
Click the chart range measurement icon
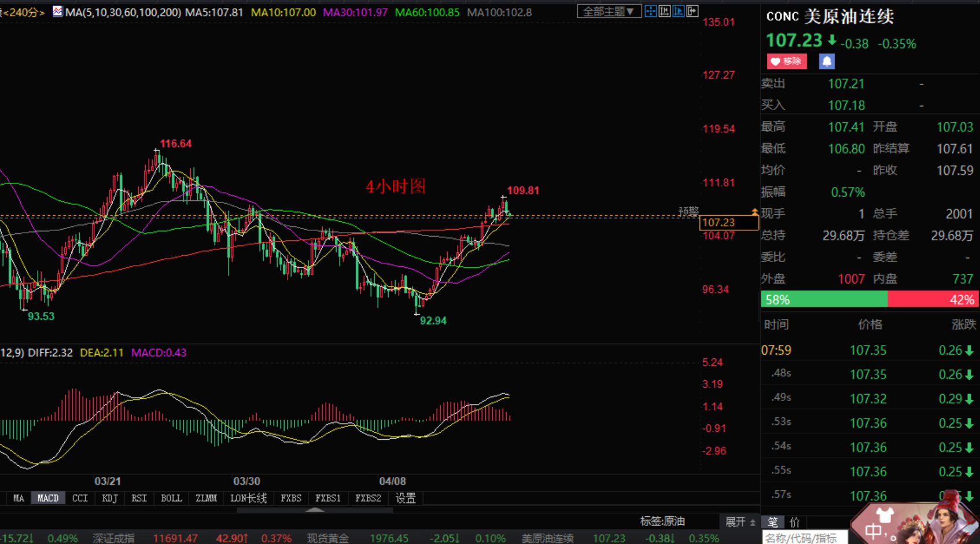coord(665,11)
